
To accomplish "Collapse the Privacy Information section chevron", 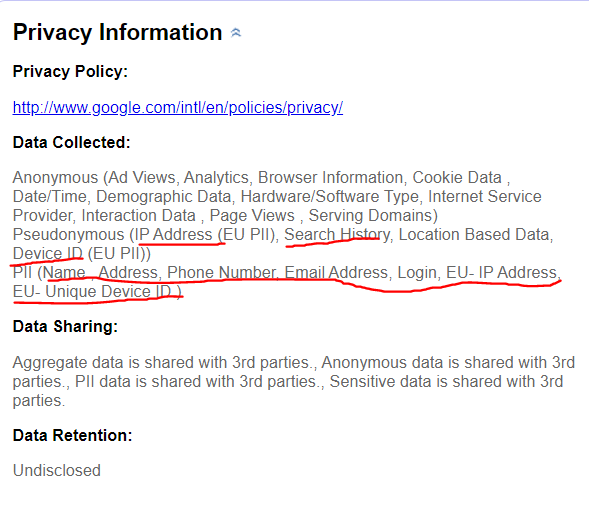I will click(236, 33).
